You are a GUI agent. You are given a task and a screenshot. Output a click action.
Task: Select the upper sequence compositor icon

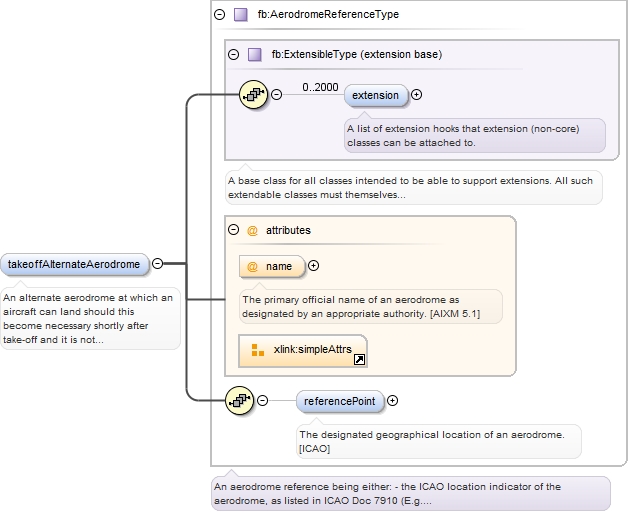pos(255,96)
